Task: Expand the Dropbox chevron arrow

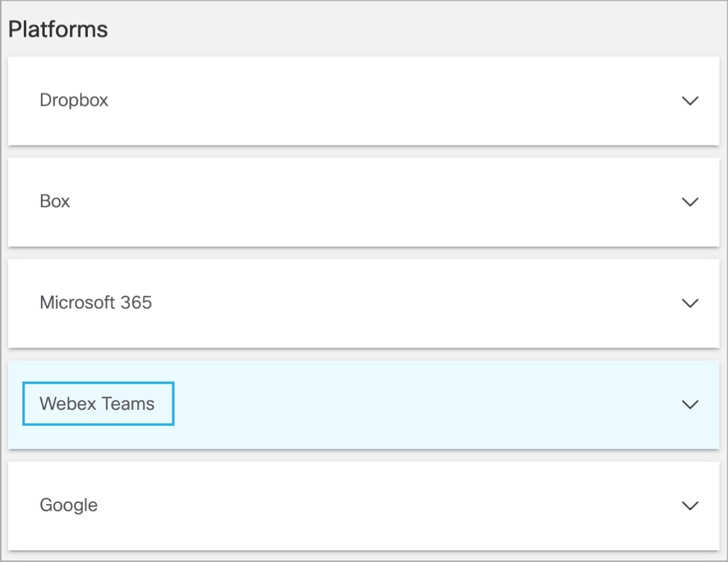Action: pyautogui.click(x=690, y=101)
